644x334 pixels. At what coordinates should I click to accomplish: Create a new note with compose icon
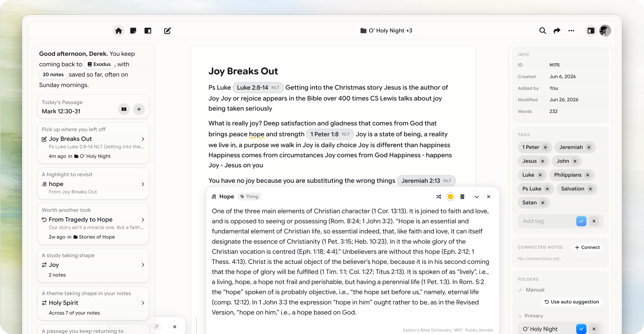(167, 30)
